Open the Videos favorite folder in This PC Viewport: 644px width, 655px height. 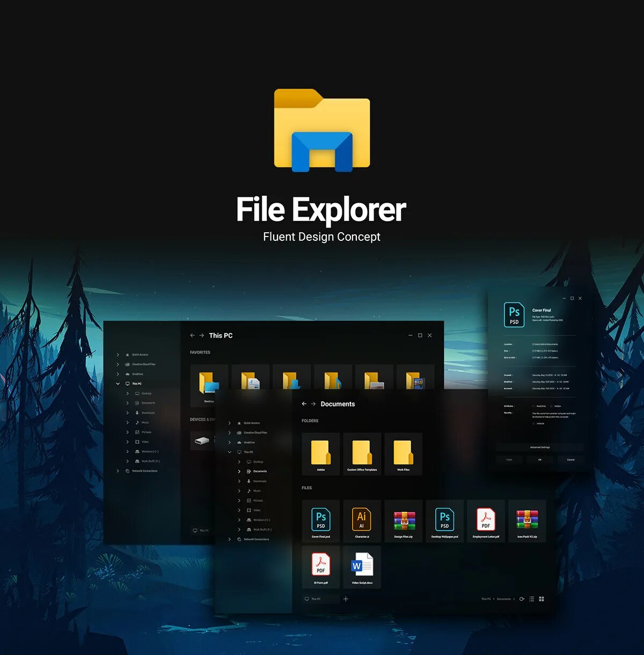click(x=415, y=378)
